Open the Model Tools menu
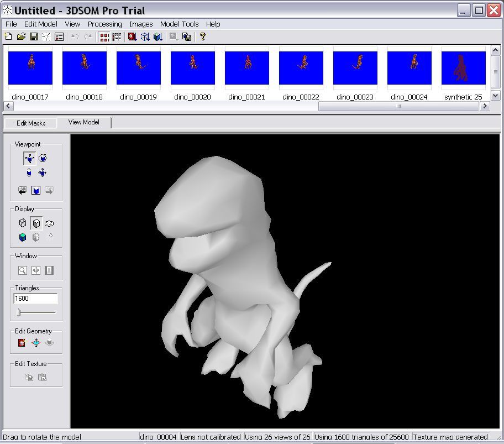The image size is (504, 444). pyautogui.click(x=179, y=24)
